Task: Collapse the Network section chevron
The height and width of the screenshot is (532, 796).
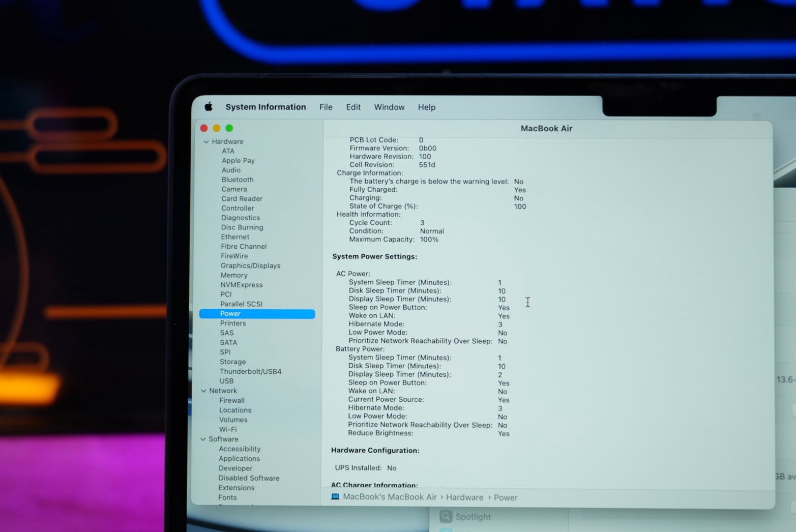Action: coord(203,391)
